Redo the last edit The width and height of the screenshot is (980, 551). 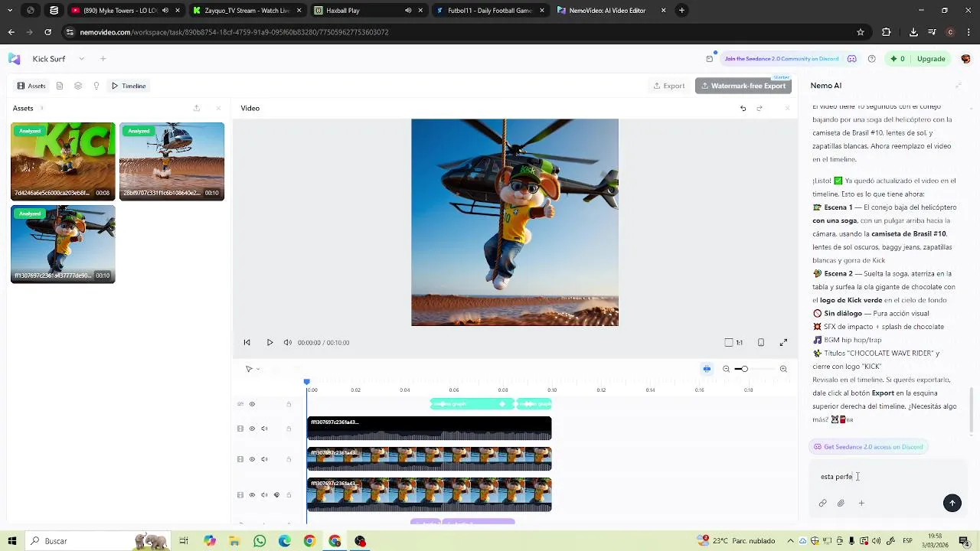(x=759, y=109)
